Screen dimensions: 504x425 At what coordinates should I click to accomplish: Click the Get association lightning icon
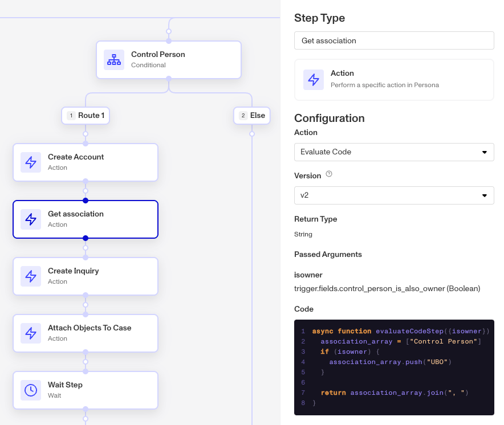click(x=31, y=219)
